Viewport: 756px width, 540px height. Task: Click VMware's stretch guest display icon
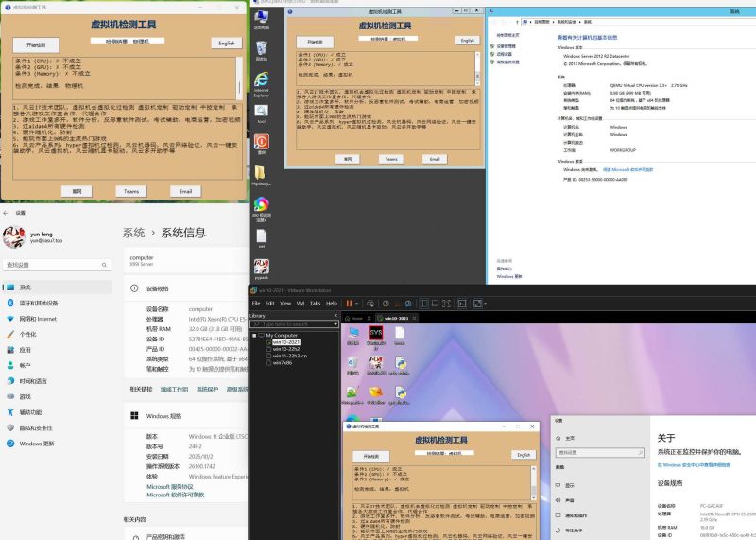(x=477, y=304)
